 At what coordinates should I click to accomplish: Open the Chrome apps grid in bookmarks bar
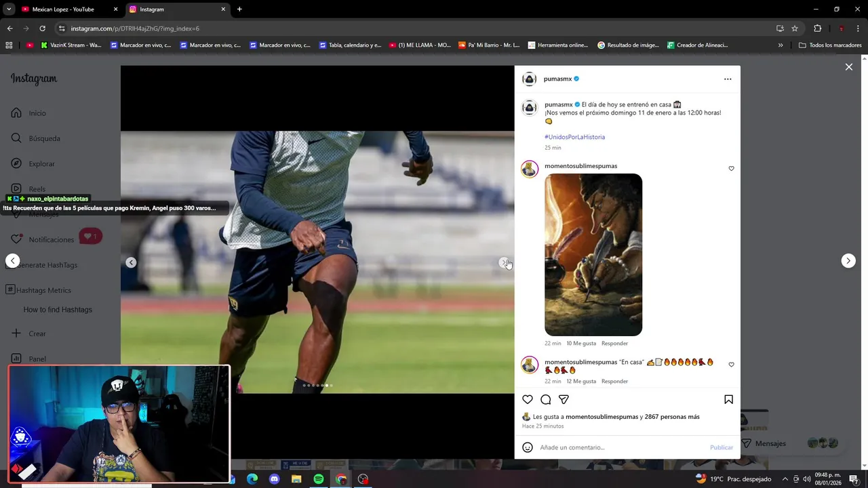pos(9,45)
